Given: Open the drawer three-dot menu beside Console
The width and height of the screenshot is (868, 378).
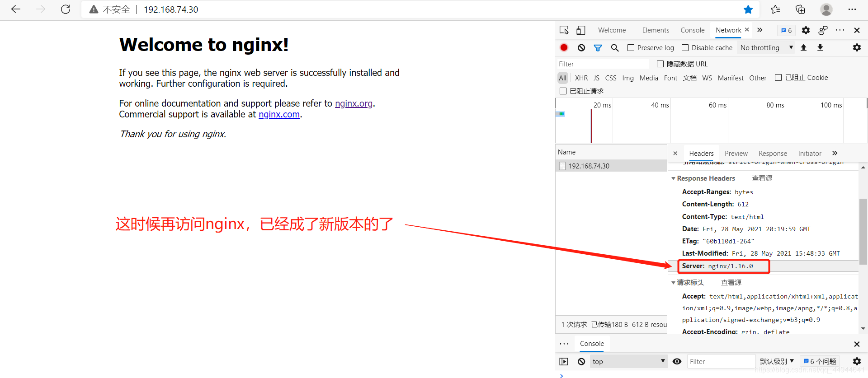Looking at the screenshot, I should [x=564, y=344].
